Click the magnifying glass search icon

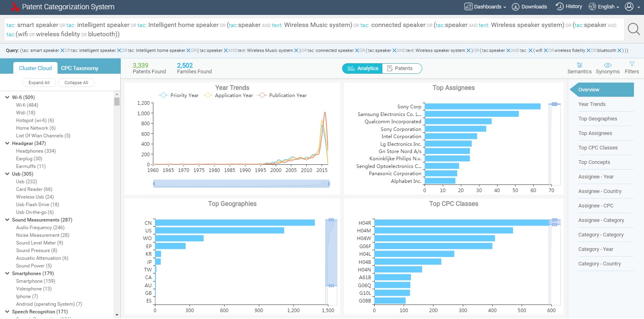[634, 29]
